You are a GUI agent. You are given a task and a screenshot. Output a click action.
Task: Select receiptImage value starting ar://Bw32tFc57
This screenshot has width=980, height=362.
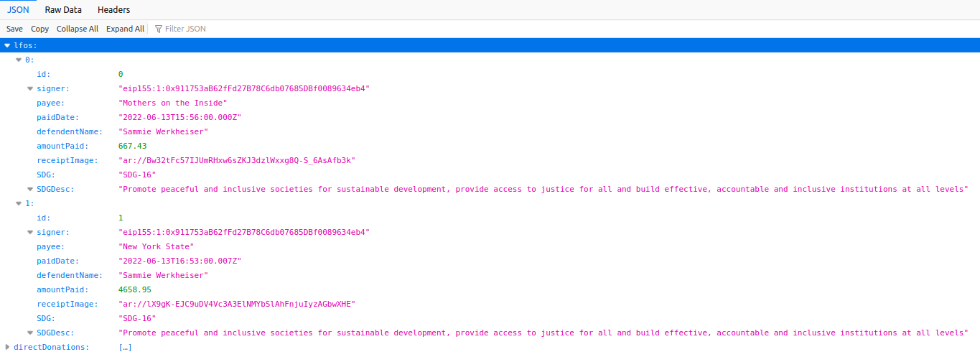pyautogui.click(x=237, y=160)
